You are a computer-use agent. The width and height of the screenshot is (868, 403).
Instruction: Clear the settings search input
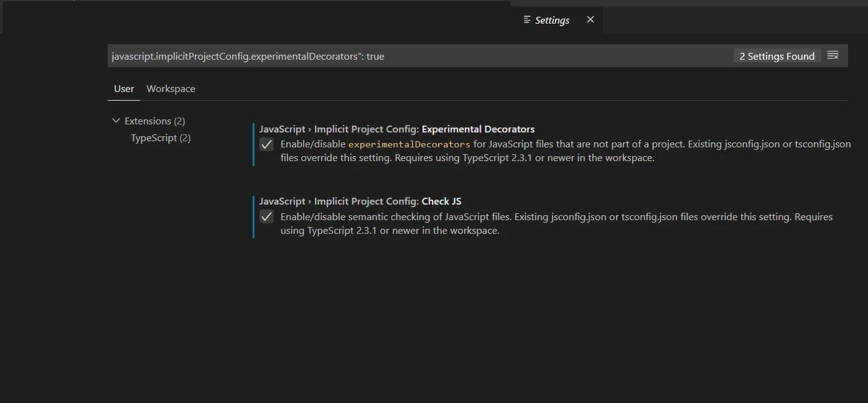(x=833, y=55)
